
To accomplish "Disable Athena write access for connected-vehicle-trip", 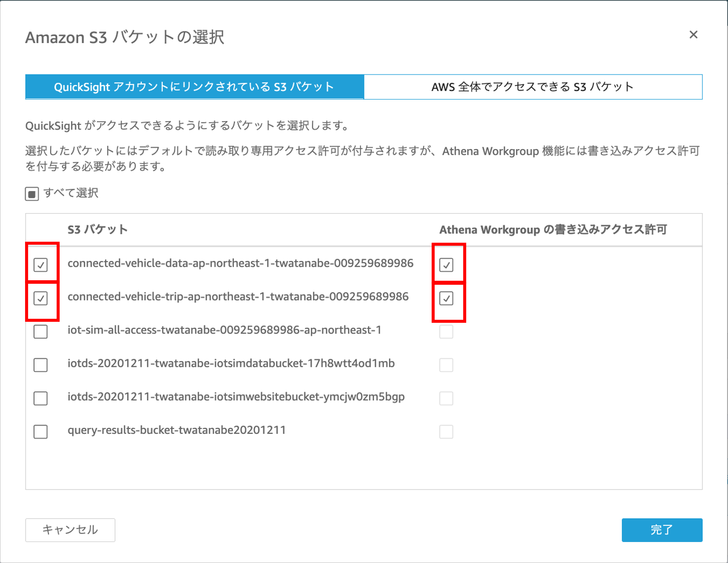I will click(x=446, y=298).
